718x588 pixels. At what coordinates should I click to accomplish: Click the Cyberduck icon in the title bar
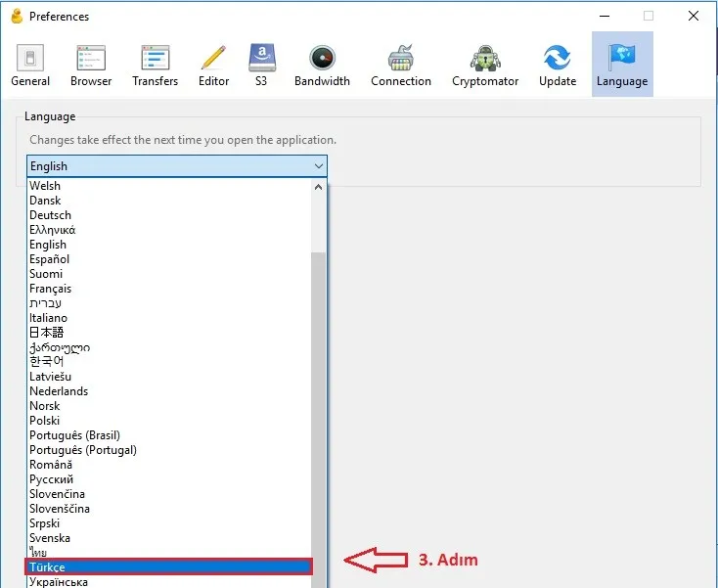coord(17,16)
